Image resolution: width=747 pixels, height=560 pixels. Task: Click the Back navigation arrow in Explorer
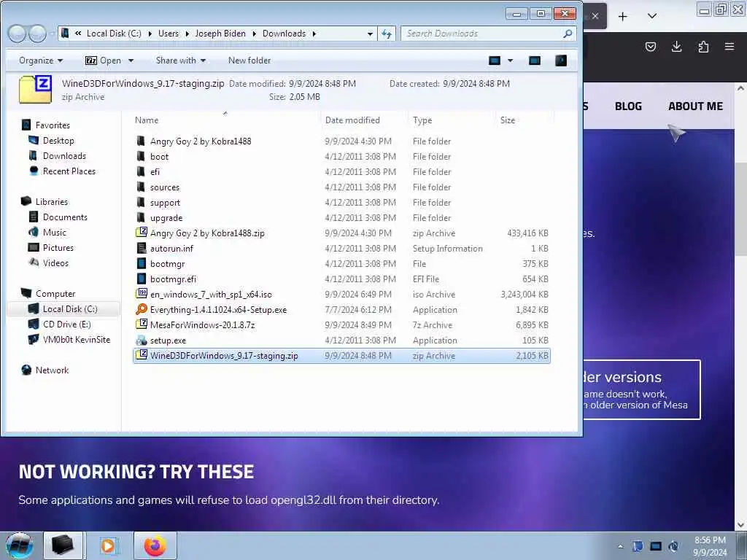tap(18, 34)
